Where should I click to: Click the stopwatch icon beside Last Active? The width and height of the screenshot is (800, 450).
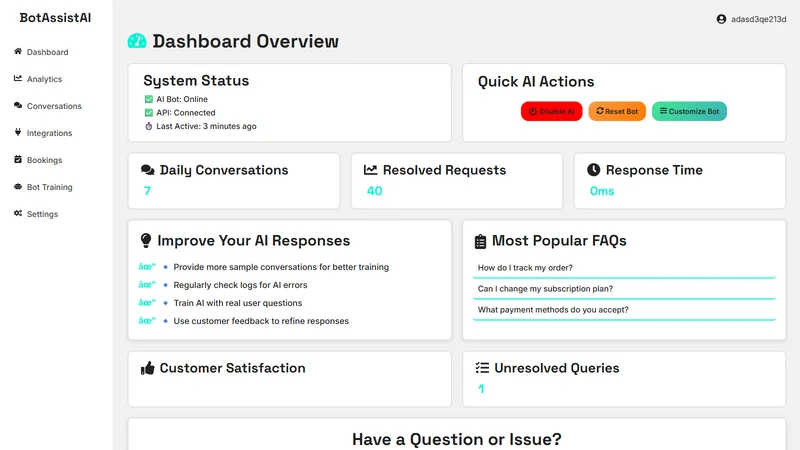point(148,126)
